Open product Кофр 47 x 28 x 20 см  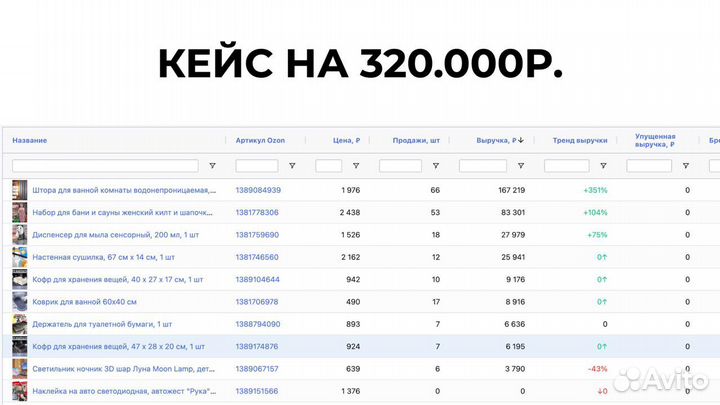pyautogui.click(x=118, y=347)
